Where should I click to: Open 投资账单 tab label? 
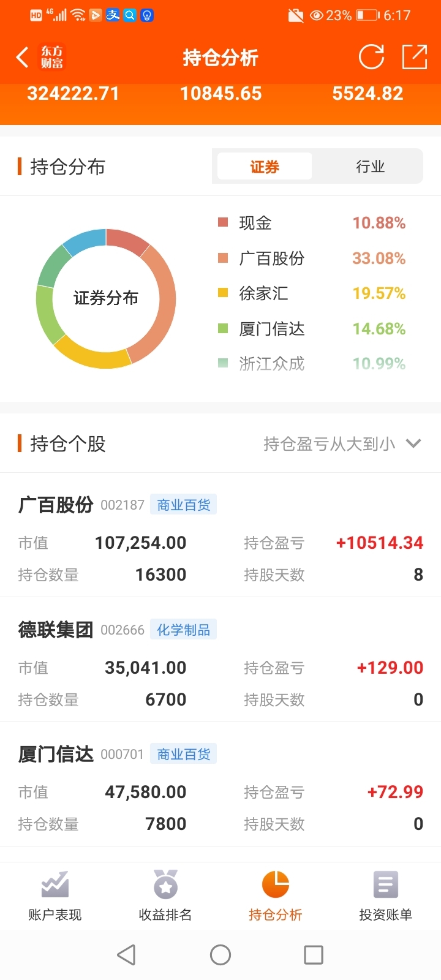386,914
